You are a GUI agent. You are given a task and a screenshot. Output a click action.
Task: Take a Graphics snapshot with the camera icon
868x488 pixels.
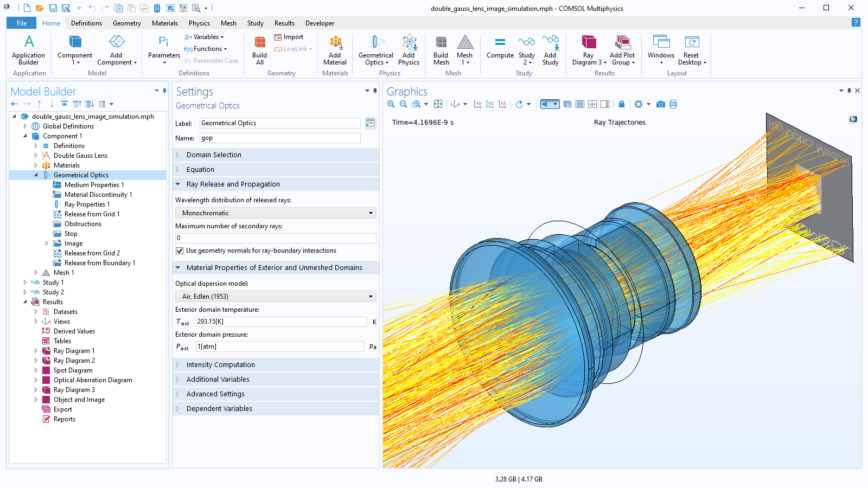660,104
